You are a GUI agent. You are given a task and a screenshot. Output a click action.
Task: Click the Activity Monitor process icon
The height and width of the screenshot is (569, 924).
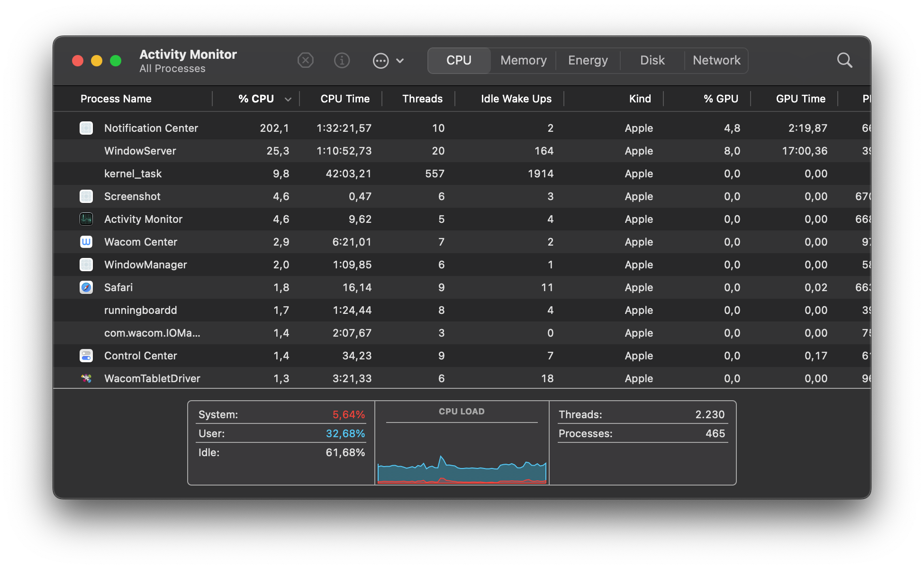pos(86,219)
